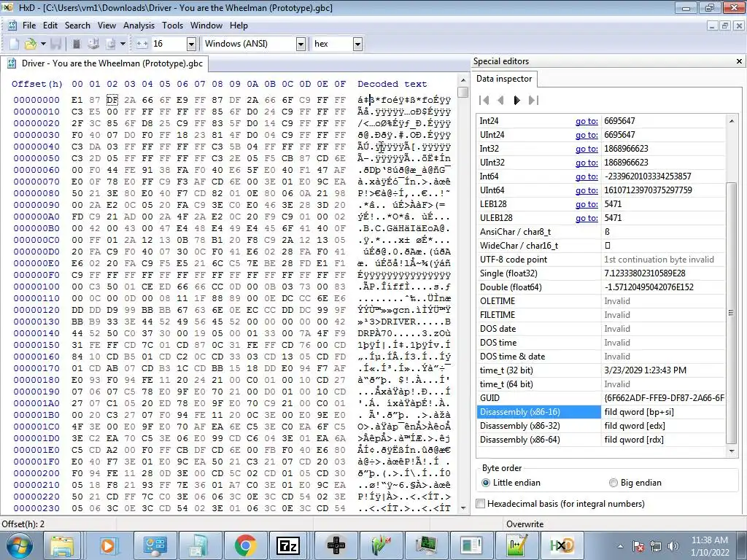The width and height of the screenshot is (747, 560).
Task: Open the View menu
Action: point(107,26)
